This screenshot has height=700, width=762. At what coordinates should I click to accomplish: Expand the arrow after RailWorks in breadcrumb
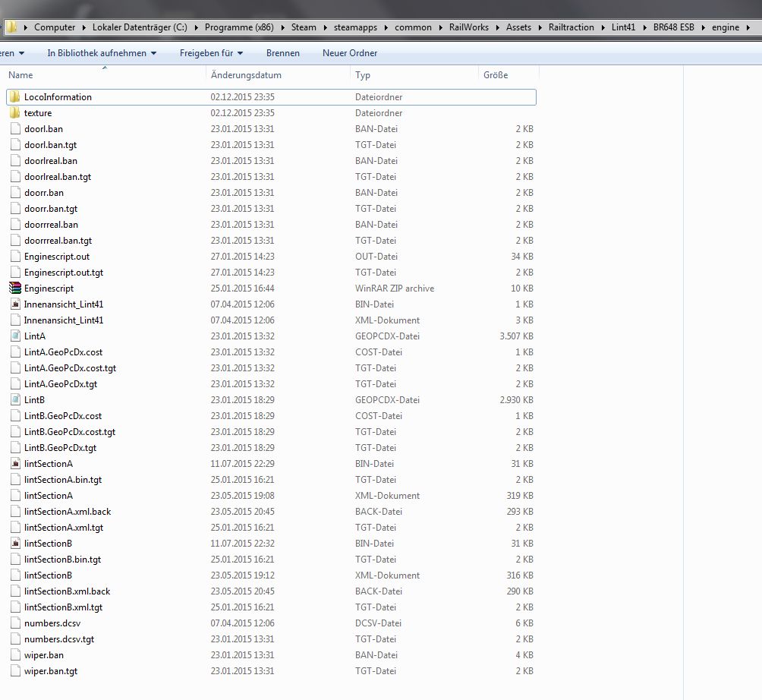[497, 27]
